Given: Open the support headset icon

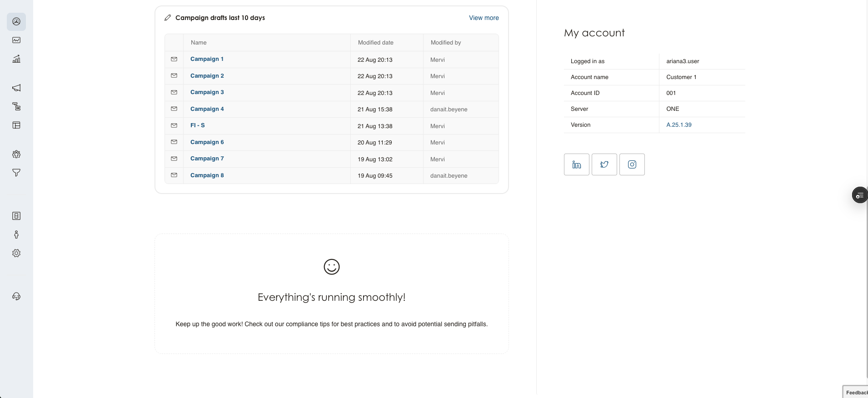Looking at the screenshot, I should tap(16, 296).
